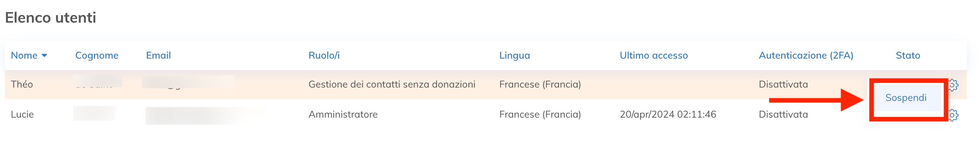
Task: Sort users by the Stato header
Action: coord(908,55)
